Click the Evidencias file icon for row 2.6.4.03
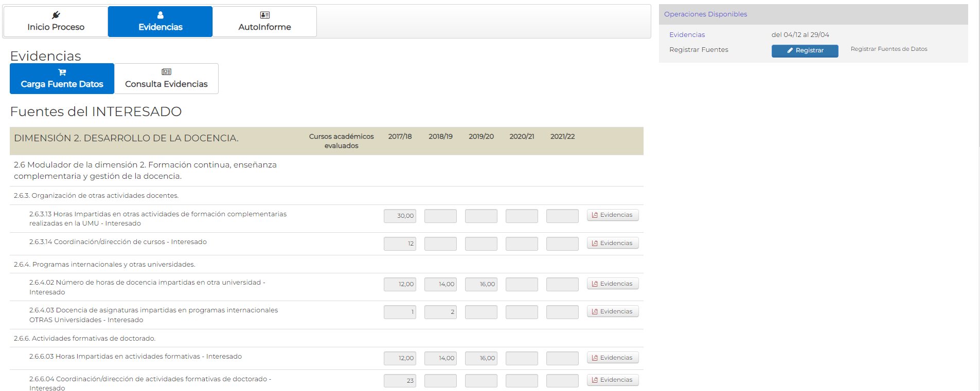 coord(595,312)
